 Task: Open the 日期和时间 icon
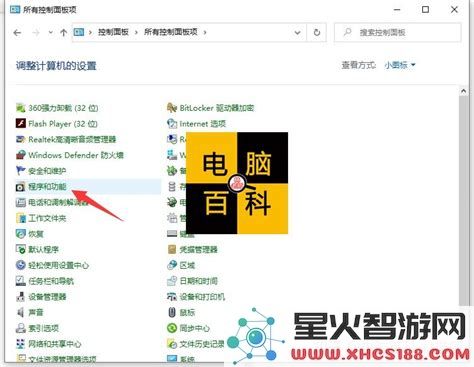tap(172, 281)
